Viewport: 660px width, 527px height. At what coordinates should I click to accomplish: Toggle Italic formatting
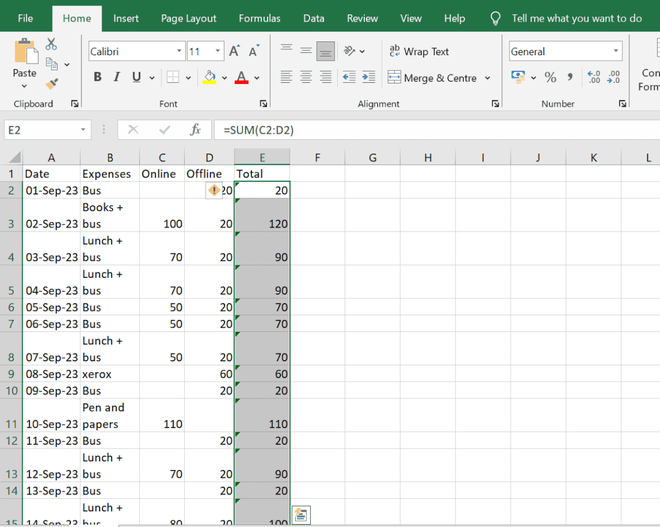117,77
